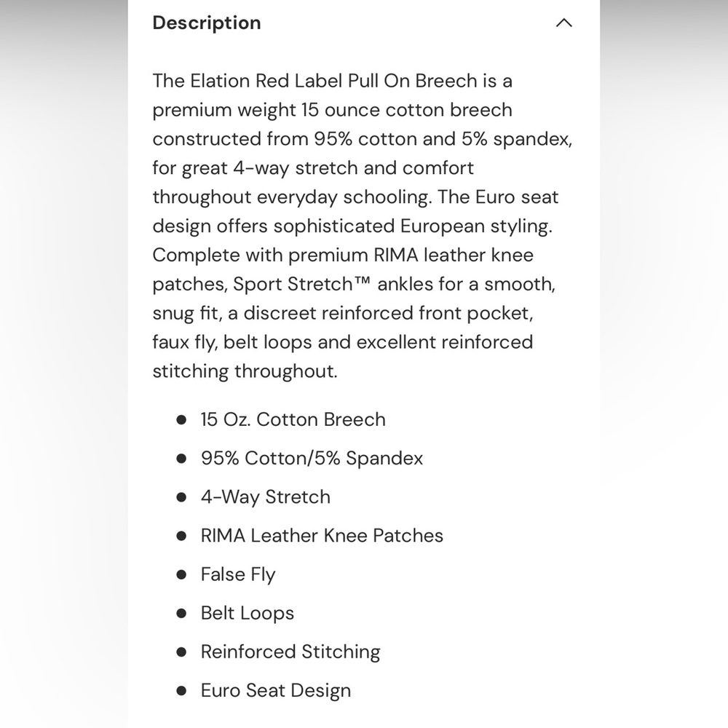Viewport: 728px width, 728px height.
Task: Select the Belt Loops list item
Action: coord(247,613)
